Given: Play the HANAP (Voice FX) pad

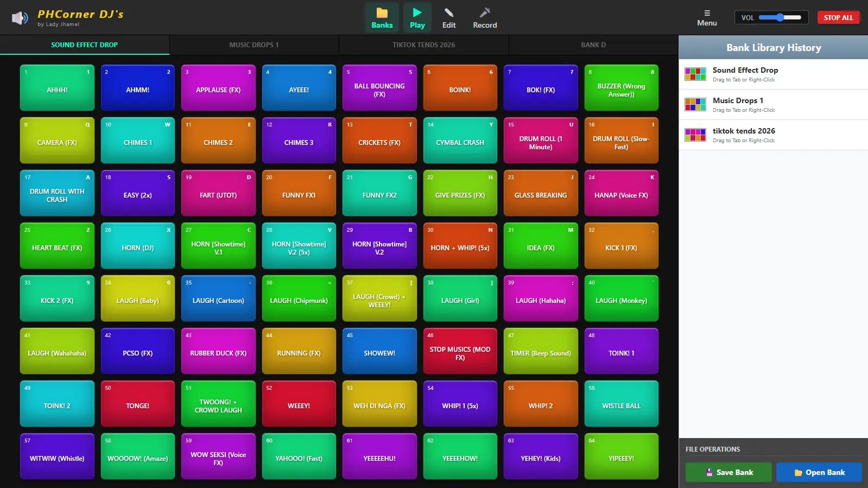Looking at the screenshot, I should pyautogui.click(x=621, y=193).
